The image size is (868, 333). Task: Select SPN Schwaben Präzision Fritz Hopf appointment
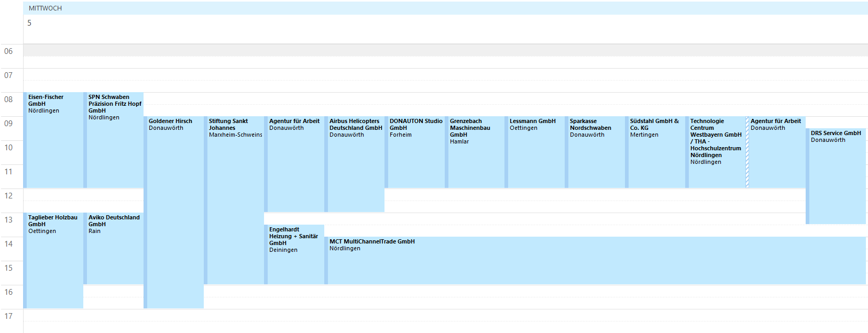[x=114, y=140]
